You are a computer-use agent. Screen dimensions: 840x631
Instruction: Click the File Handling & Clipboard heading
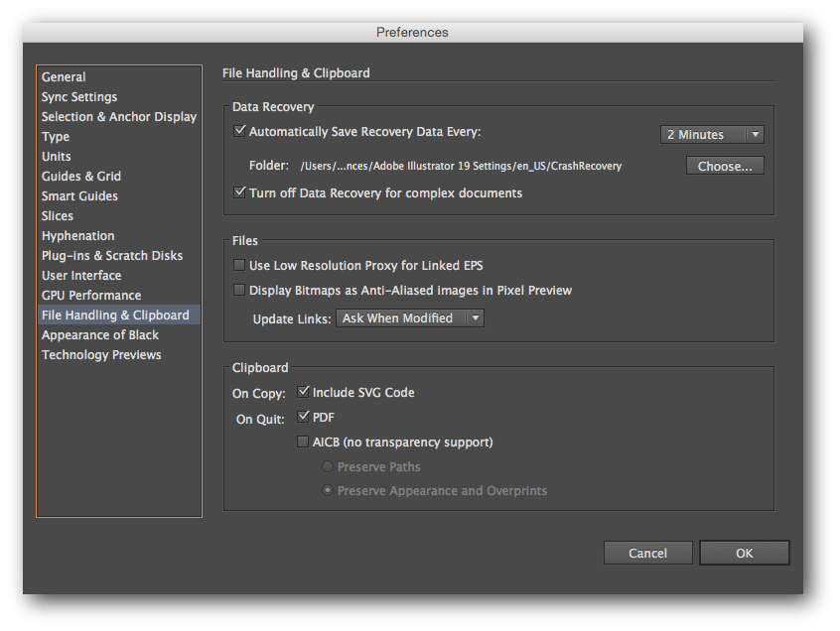tap(296, 72)
